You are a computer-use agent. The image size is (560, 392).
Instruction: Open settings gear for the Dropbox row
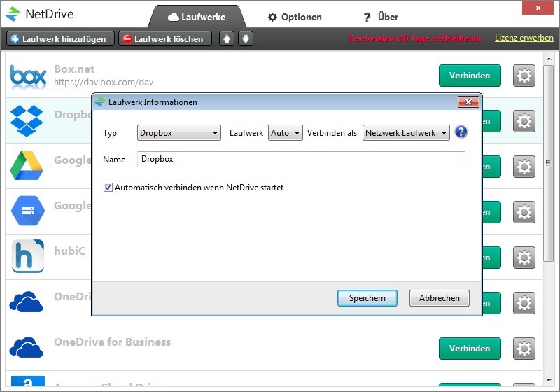[x=524, y=121]
